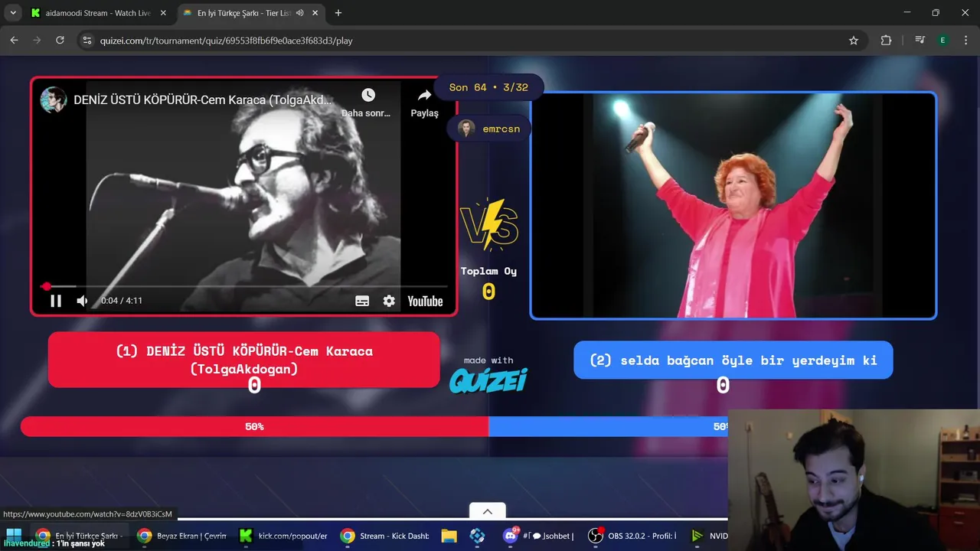Open video on YouTube via logo
The image size is (980, 551).
click(x=425, y=301)
